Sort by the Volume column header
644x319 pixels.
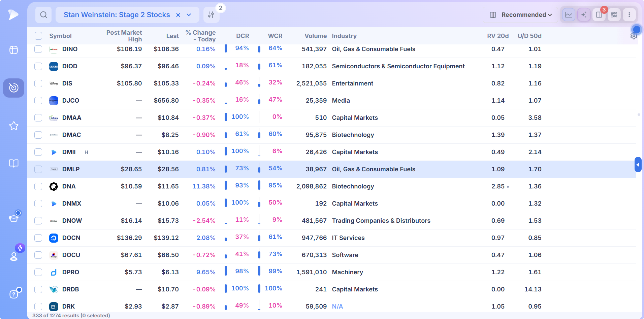[316, 36]
